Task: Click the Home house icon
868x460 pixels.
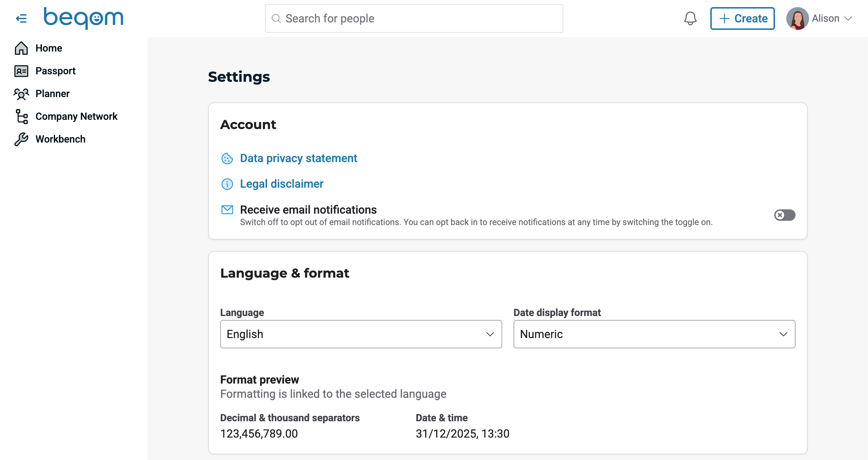Action: point(21,48)
